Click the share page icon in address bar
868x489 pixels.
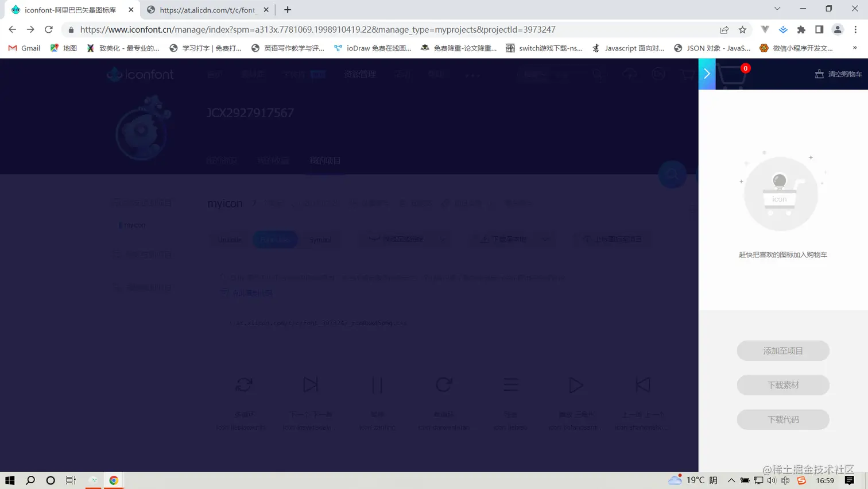[x=724, y=29]
